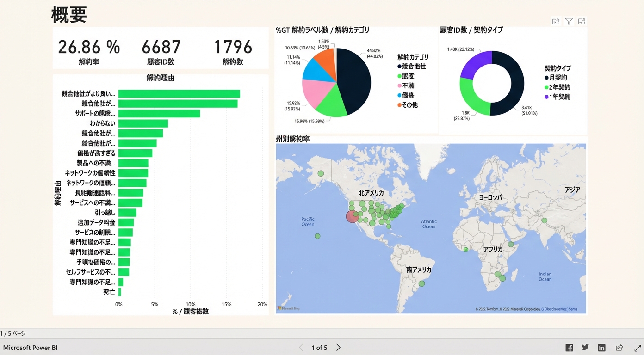Click the green bubble in the Pacific Ocean
The width and height of the screenshot is (644, 355).
[x=317, y=236]
